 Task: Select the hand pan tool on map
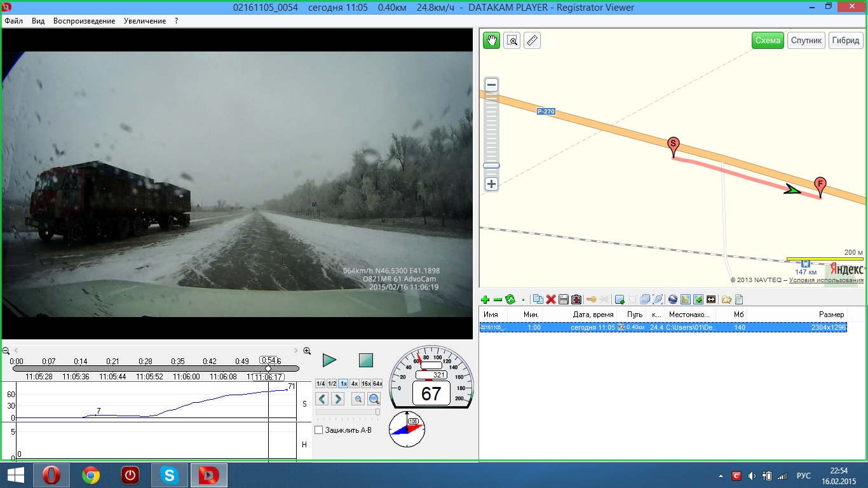coord(491,41)
